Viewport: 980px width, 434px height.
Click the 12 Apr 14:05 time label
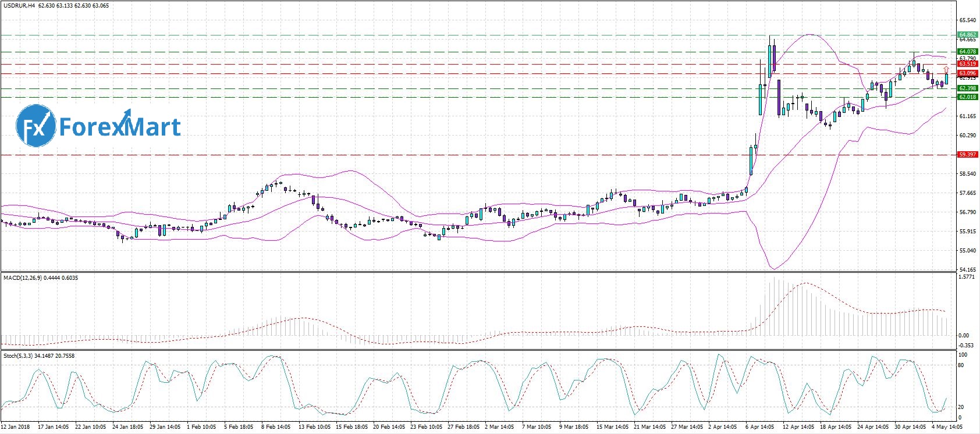pos(799,427)
